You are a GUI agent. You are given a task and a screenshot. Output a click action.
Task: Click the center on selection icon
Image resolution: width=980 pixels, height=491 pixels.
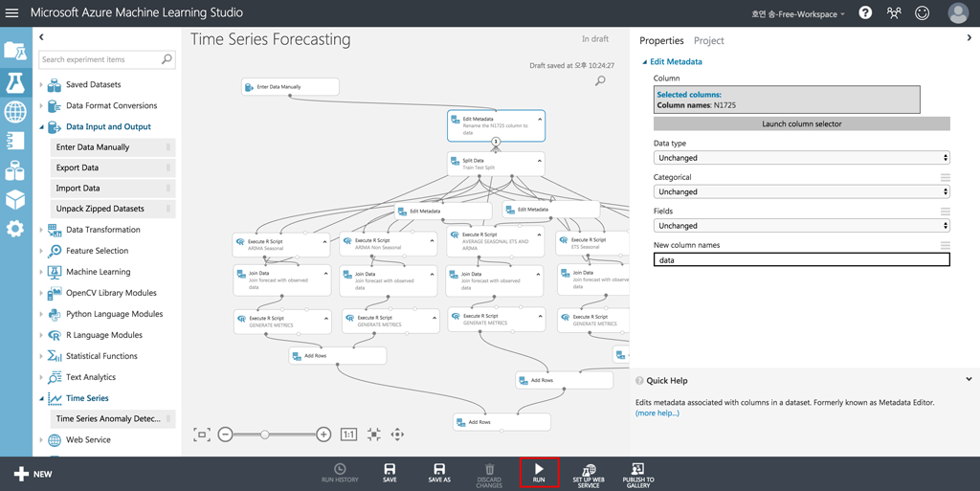tap(374, 435)
